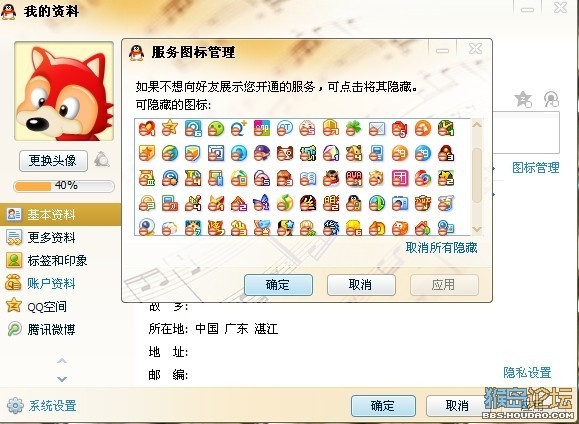Click 取消所有隐藏 link in dialog
The width and height of the screenshot is (579, 424).
tap(441, 247)
